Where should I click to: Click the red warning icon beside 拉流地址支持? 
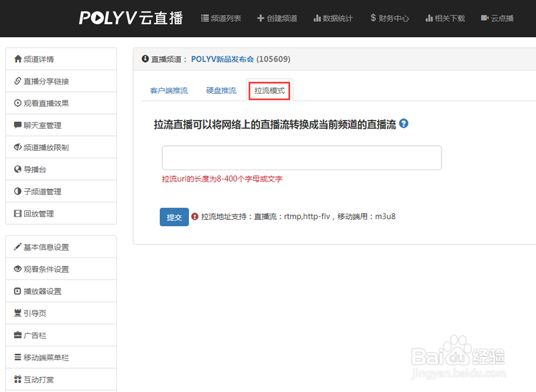195,216
